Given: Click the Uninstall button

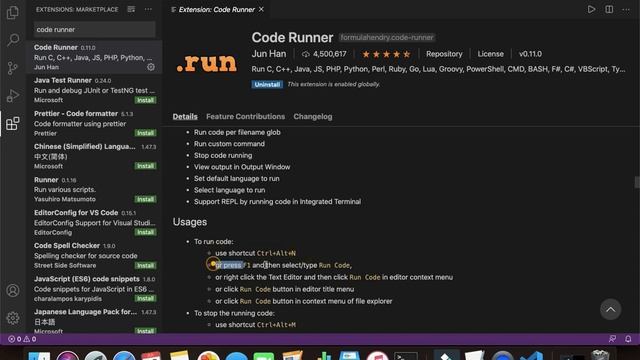Looking at the screenshot, I should [x=267, y=84].
